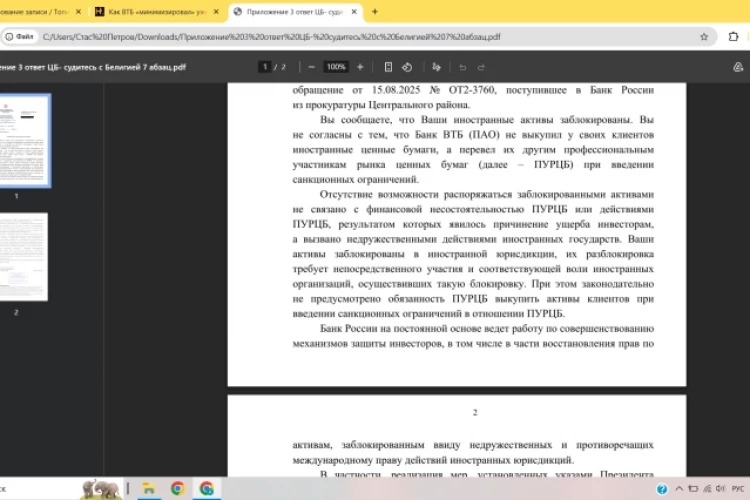Click the text 'санкционных ограничений.'
This screenshot has width=750, height=500.
(356, 179)
